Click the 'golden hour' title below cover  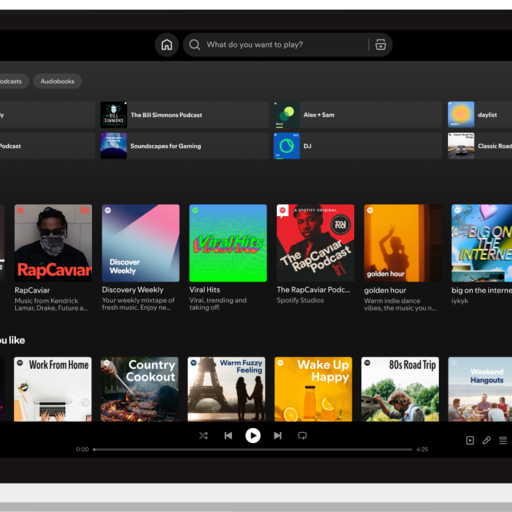(x=385, y=291)
